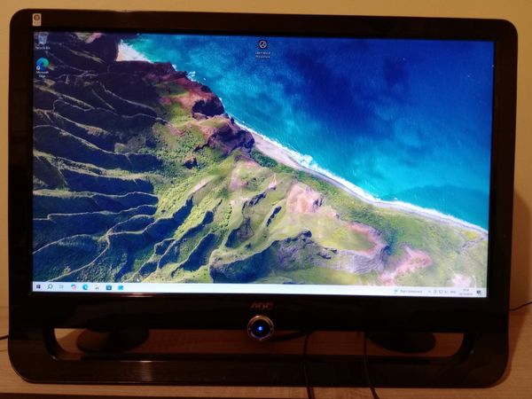Open File Explorer from the taskbar
The width and height of the screenshot is (532, 399).
tap(97, 286)
